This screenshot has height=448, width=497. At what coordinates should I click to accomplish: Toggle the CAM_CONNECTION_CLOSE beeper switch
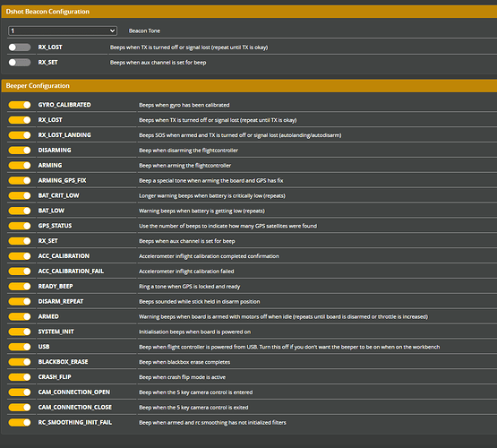tap(20, 408)
